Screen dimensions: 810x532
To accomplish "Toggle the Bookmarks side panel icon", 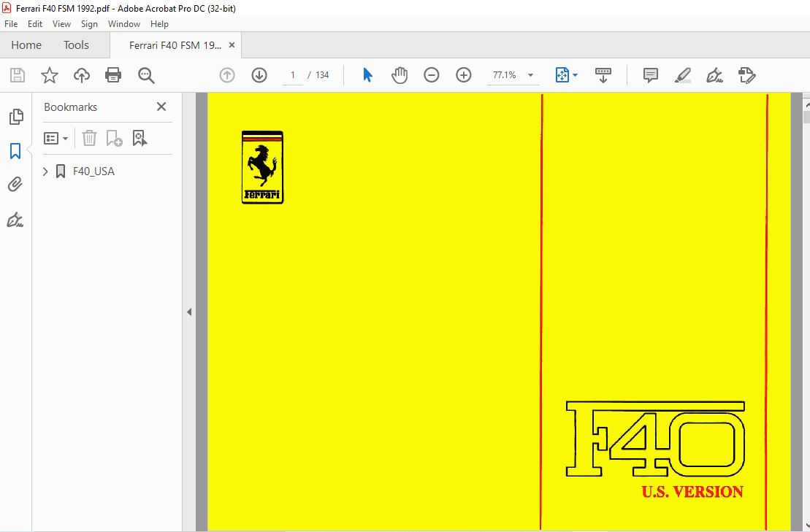I will tap(15, 151).
